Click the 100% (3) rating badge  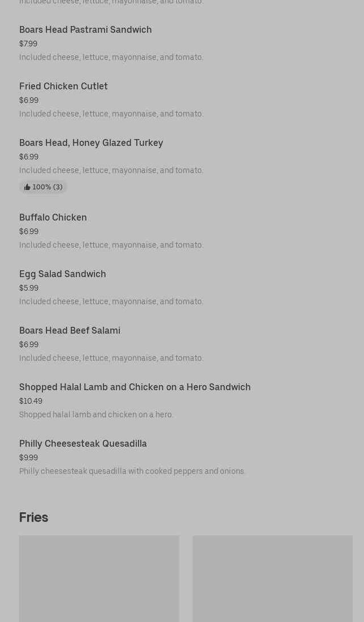[44, 187]
